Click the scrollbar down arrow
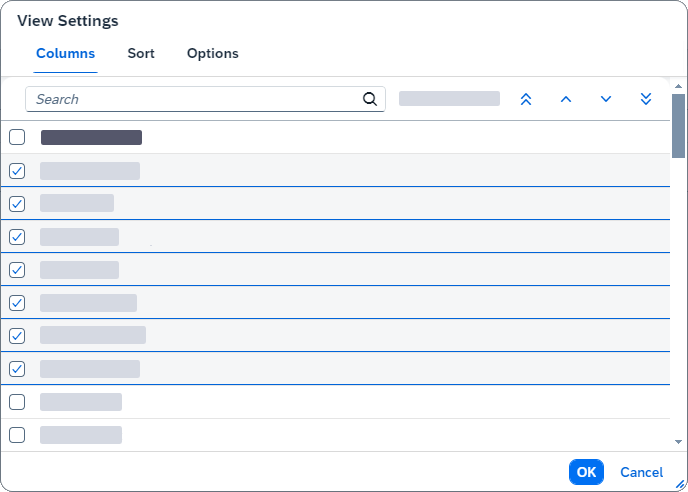This screenshot has width=688, height=492. [x=679, y=441]
